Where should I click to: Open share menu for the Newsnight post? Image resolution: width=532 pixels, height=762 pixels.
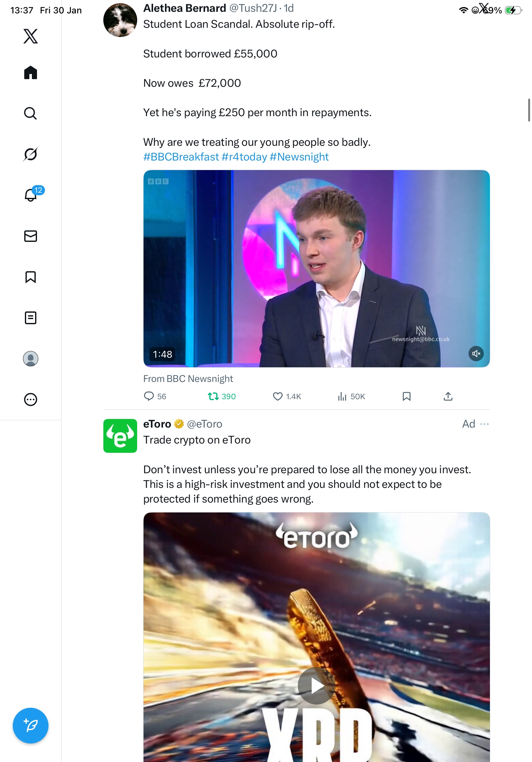pyautogui.click(x=448, y=396)
